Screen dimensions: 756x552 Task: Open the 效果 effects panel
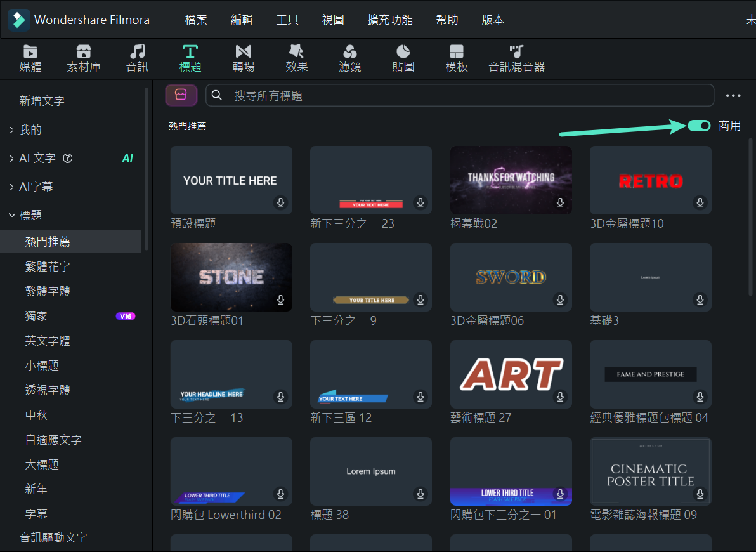tap(297, 58)
